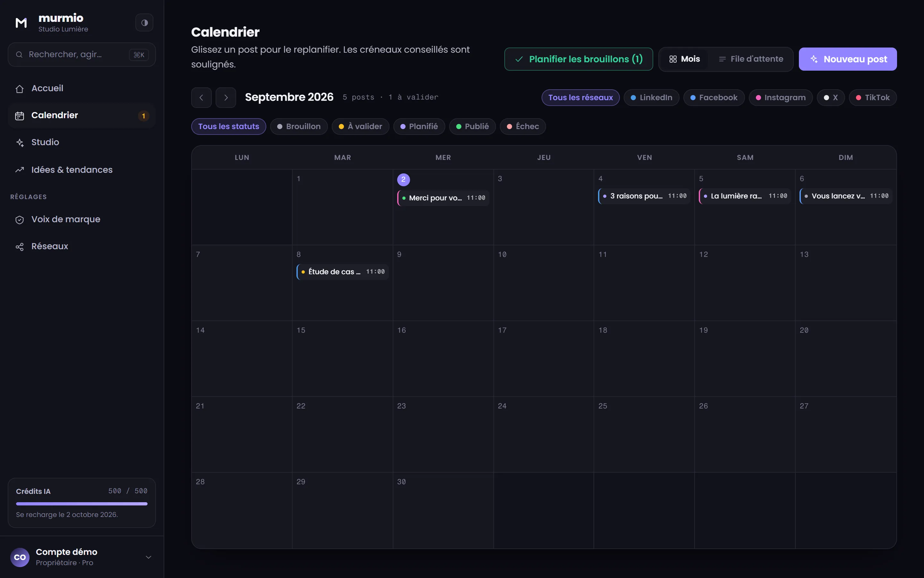Switch to File d'attente view
The width and height of the screenshot is (924, 578).
[x=751, y=59]
